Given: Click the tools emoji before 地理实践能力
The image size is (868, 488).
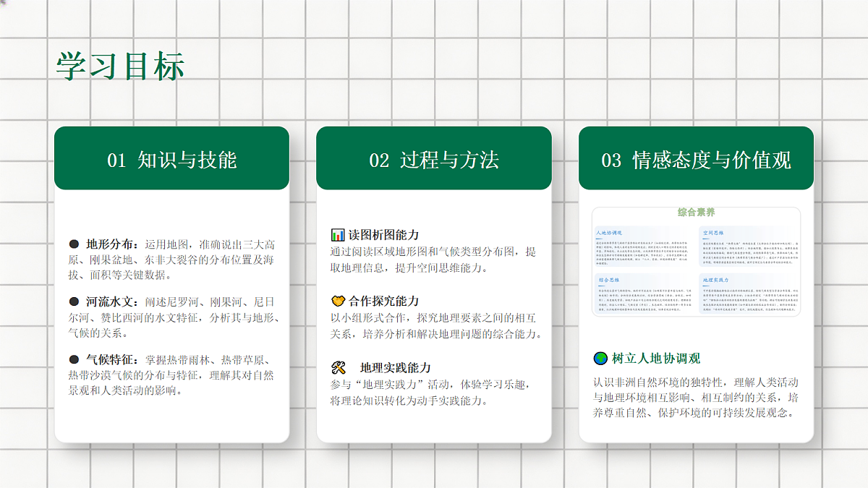Looking at the screenshot, I should coord(338,367).
